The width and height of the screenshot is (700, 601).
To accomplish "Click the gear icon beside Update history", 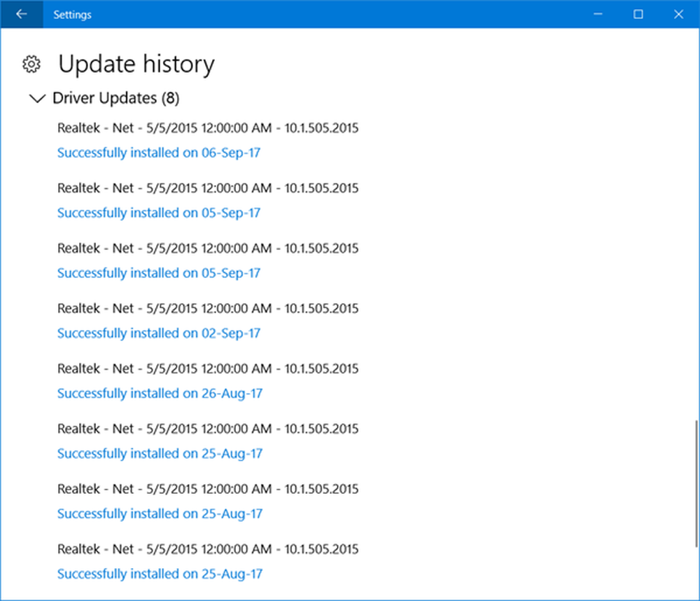I will point(31,64).
